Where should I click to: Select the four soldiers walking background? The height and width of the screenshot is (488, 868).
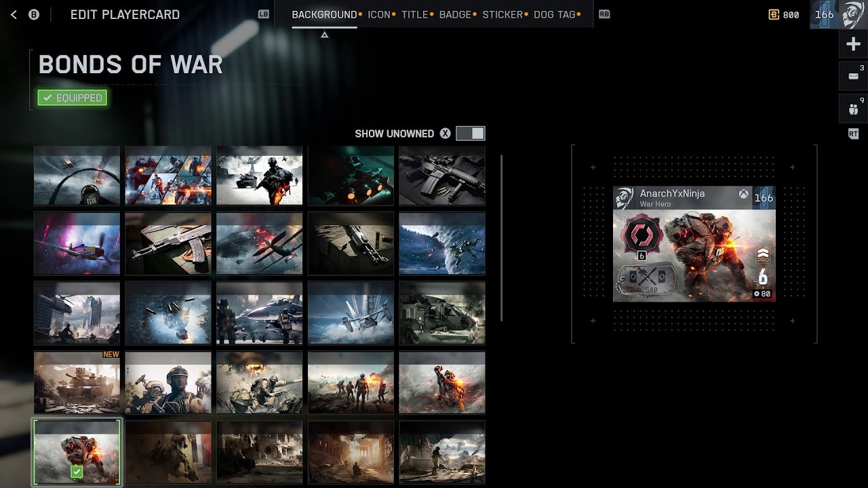pos(351,382)
